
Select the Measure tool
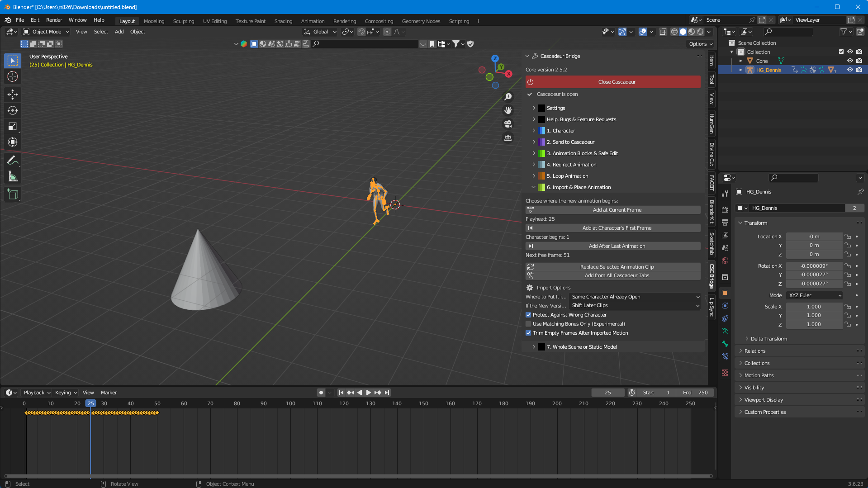(13, 177)
